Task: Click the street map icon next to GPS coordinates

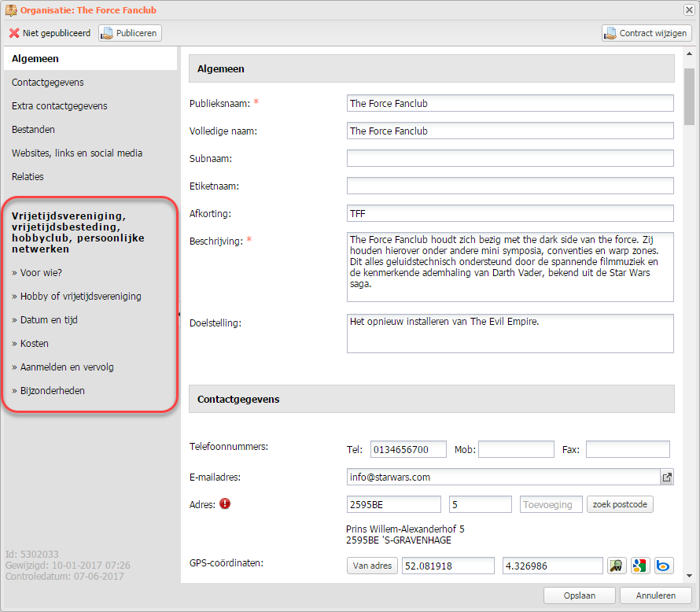Action: 617,566
